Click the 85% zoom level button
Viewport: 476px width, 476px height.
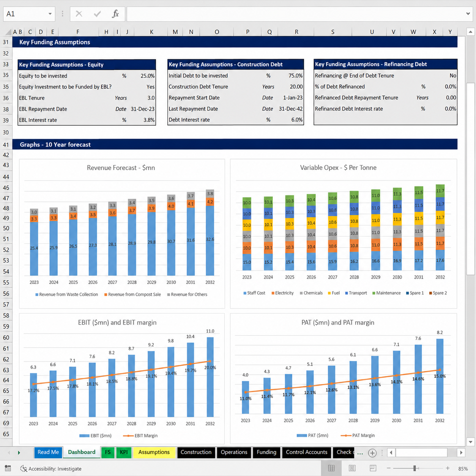coord(463,468)
